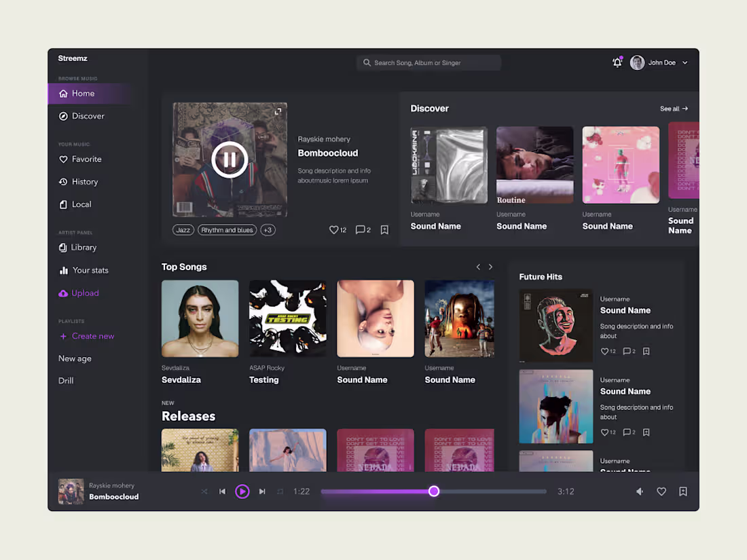The width and height of the screenshot is (747, 560).
Task: Open comments on second Future Hits song
Action: coord(627,432)
